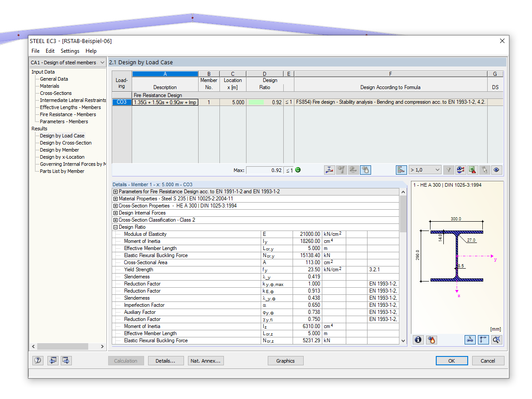Image resolution: width=532 pixels, height=399 pixels.
Task: Select Materials in the tree
Action: (x=49, y=86)
